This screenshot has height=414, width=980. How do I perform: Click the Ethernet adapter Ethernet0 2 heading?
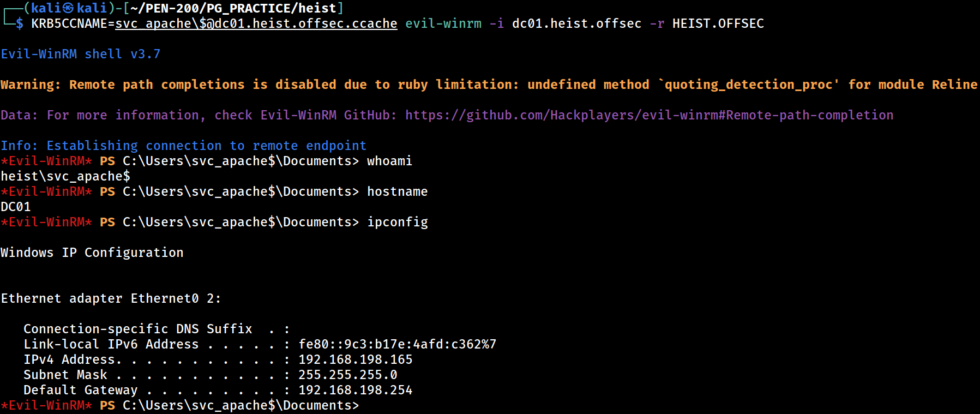point(111,298)
